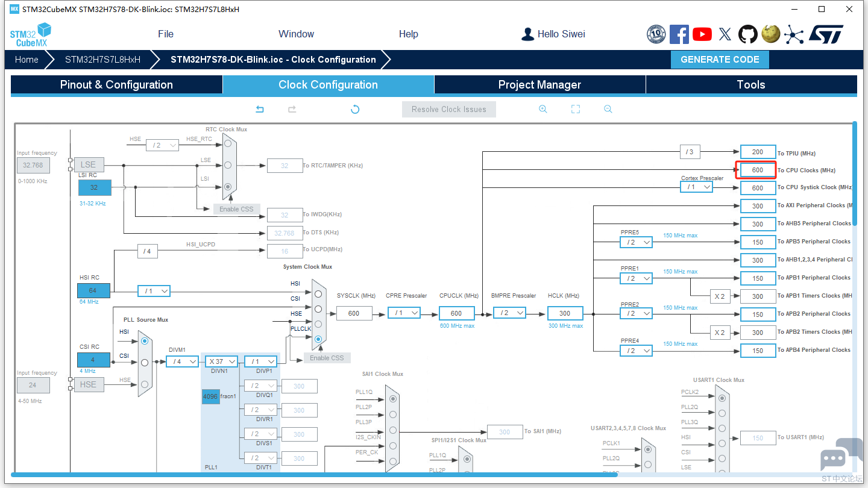Image resolution: width=868 pixels, height=488 pixels.
Task: Open the ST community network icon
Action: (x=794, y=34)
